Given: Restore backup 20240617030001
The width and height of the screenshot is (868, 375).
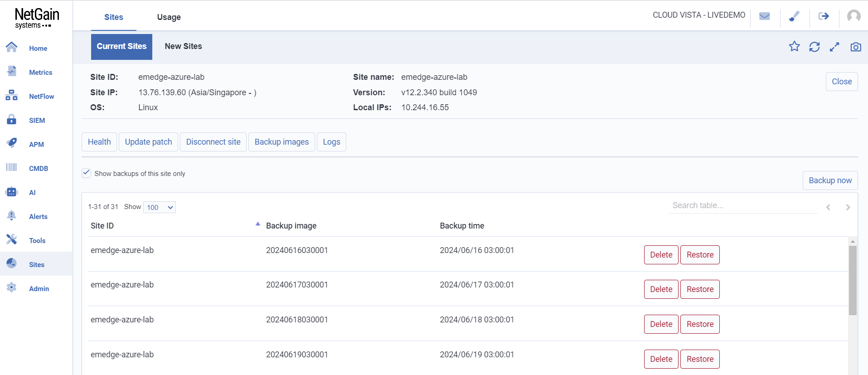Looking at the screenshot, I should click(x=700, y=289).
